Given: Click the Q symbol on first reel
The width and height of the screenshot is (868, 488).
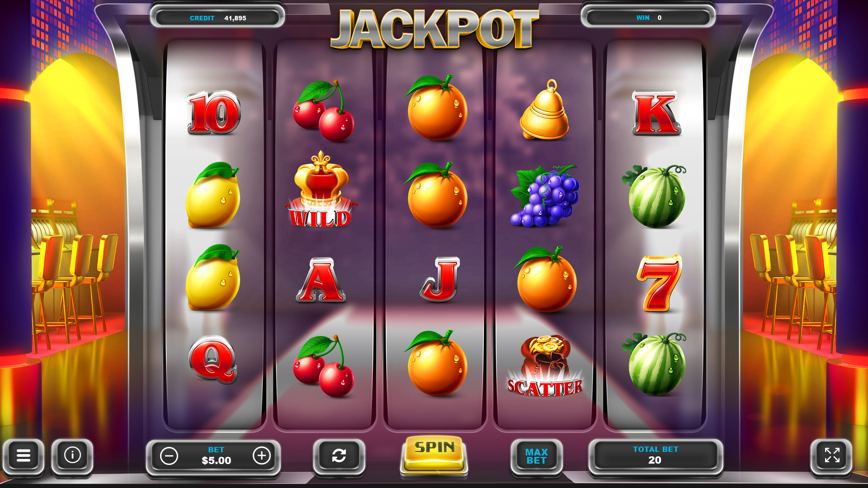Looking at the screenshot, I should (212, 359).
